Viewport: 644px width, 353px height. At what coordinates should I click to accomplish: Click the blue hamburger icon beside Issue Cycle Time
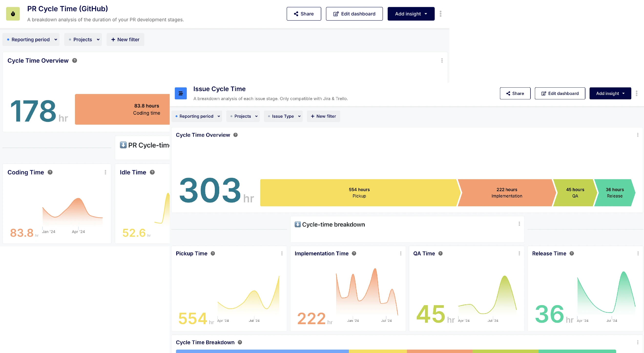[x=180, y=93]
